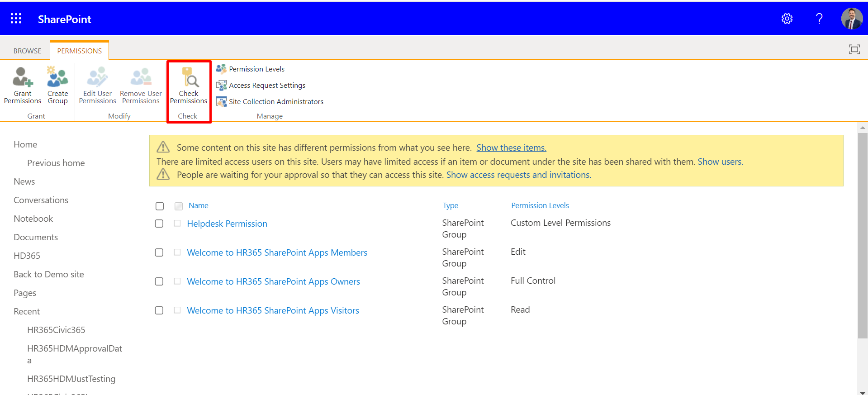Click the Access Request Settings icon

click(221, 85)
